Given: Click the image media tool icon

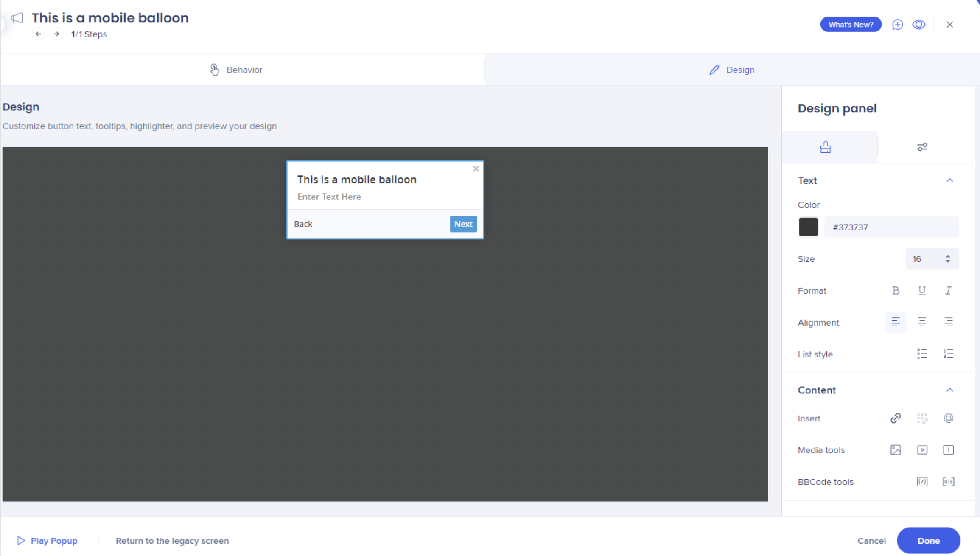Looking at the screenshot, I should tap(896, 450).
